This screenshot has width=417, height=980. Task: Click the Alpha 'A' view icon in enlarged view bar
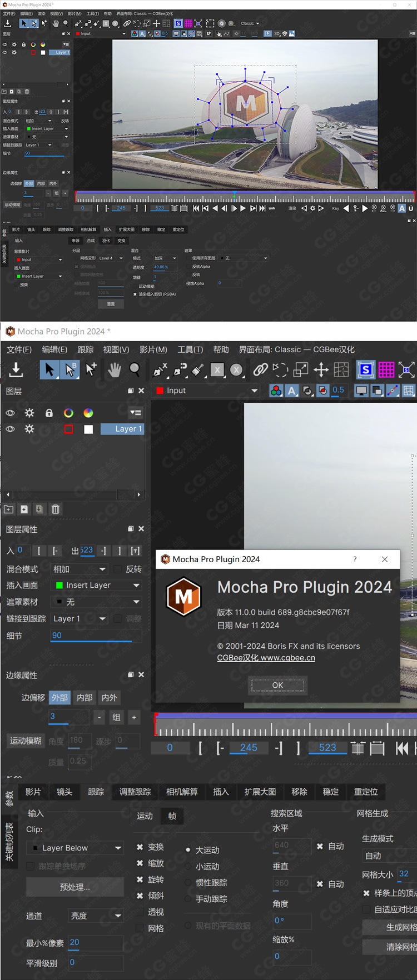click(292, 391)
